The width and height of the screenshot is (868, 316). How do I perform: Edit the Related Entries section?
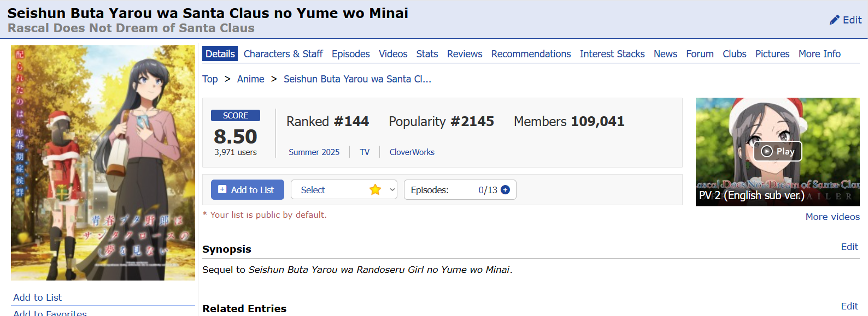click(849, 306)
